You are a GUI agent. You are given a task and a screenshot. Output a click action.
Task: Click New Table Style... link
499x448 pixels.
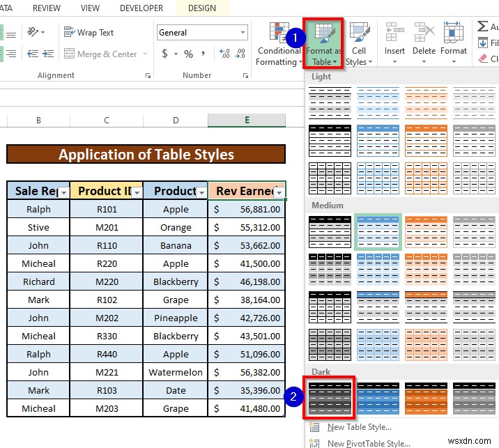coord(360,427)
